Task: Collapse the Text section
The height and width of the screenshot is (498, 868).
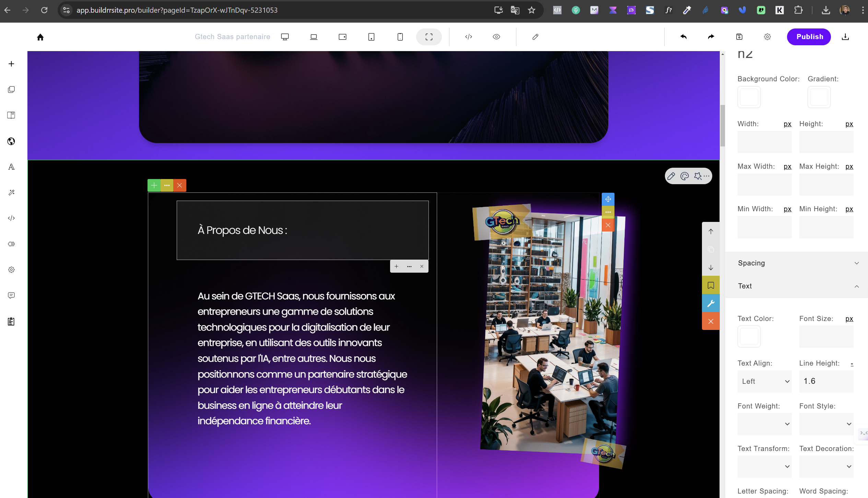Action: (x=797, y=286)
